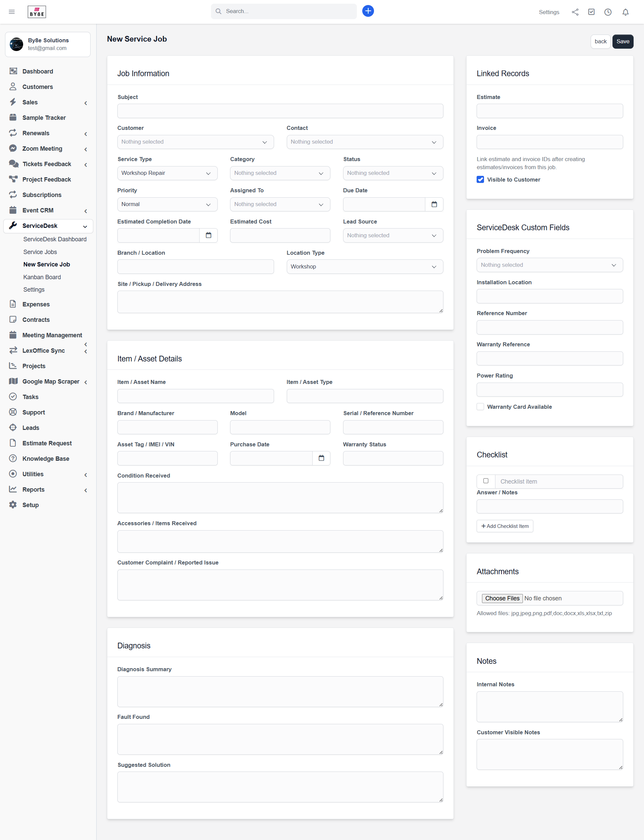Click the Save button

point(623,41)
